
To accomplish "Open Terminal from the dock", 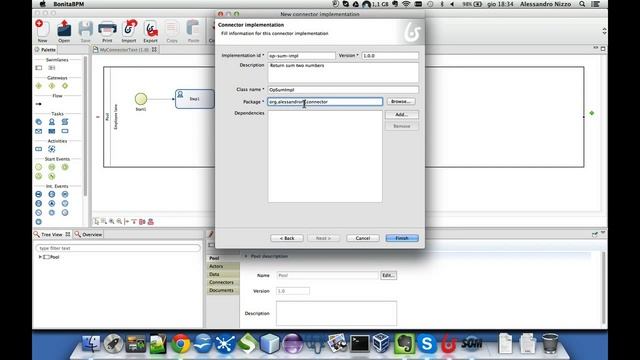I will (360, 344).
